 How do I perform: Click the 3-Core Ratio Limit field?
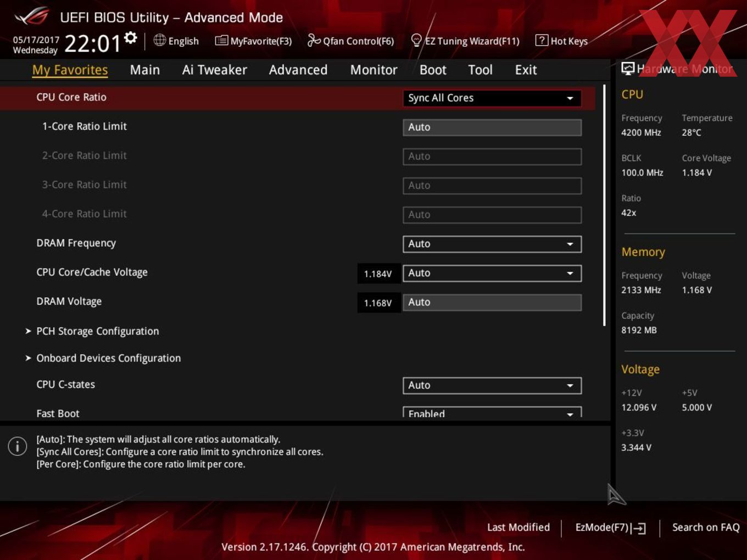click(x=492, y=186)
